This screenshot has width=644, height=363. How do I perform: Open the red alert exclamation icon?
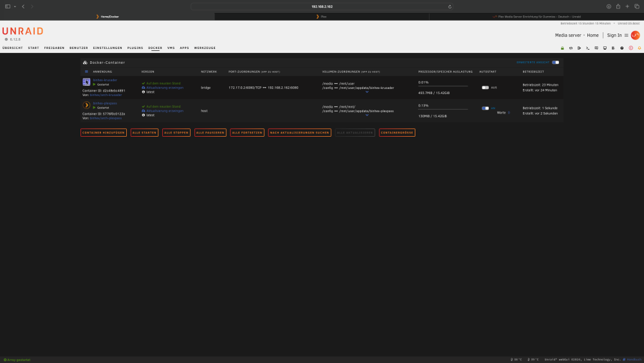tap(631, 48)
